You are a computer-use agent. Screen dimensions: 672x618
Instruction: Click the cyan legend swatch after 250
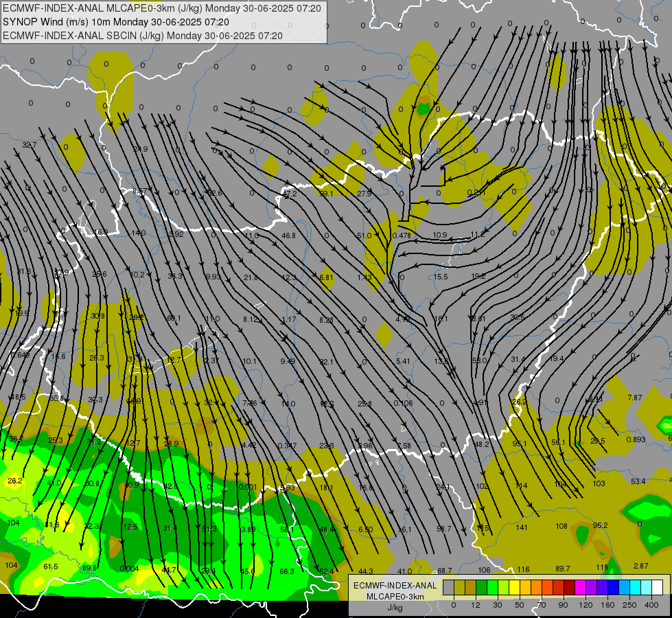tap(636, 587)
